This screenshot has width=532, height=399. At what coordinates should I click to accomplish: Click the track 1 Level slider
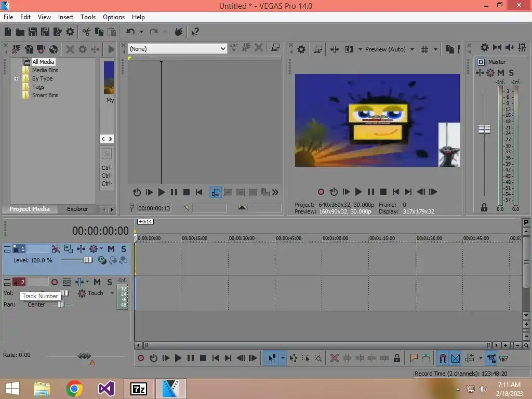[x=88, y=260]
